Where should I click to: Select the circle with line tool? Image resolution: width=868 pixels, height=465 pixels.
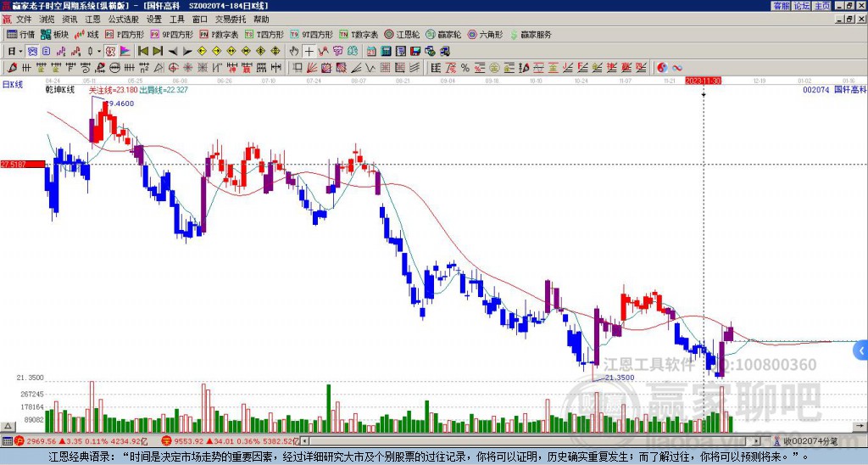(x=114, y=68)
